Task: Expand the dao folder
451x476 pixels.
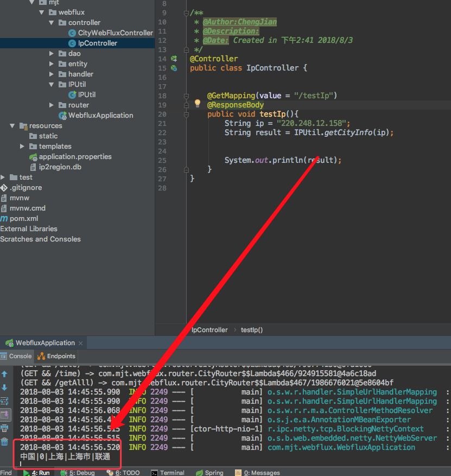Action: click(52, 54)
